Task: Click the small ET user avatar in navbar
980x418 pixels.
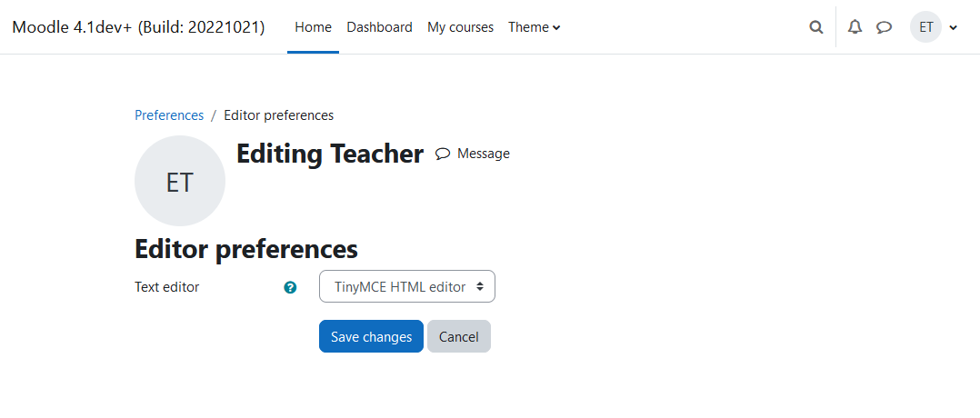Action: point(925,27)
